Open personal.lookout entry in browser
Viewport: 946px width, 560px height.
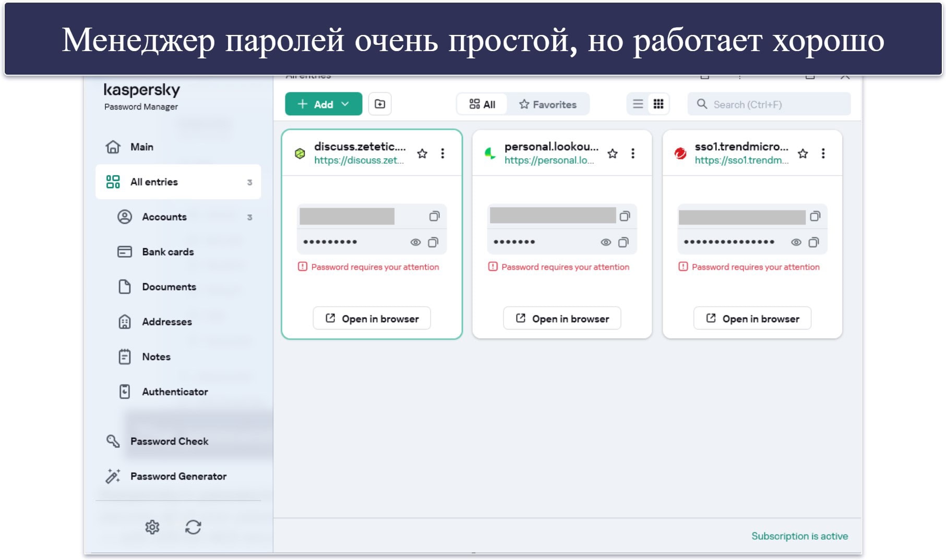click(x=562, y=319)
